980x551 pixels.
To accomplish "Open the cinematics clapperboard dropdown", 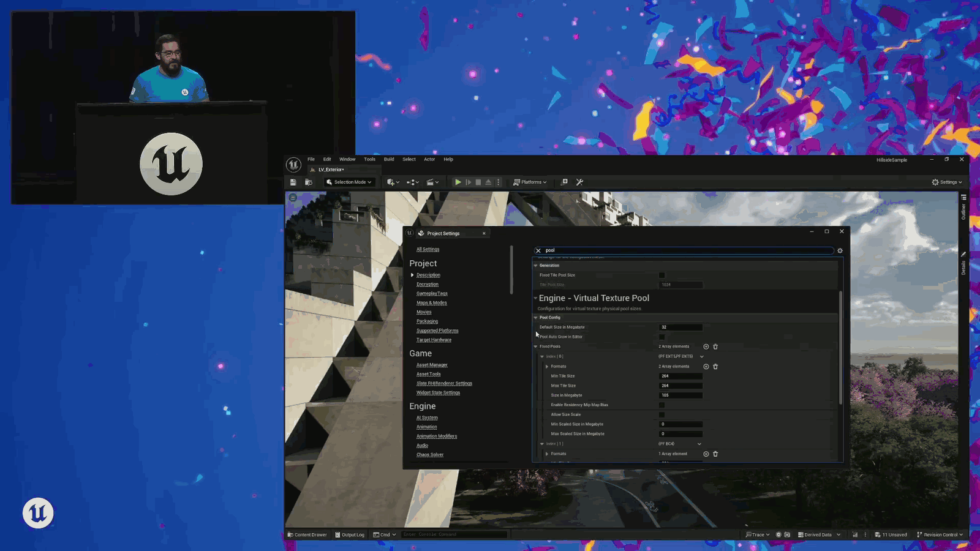I will coord(432,182).
